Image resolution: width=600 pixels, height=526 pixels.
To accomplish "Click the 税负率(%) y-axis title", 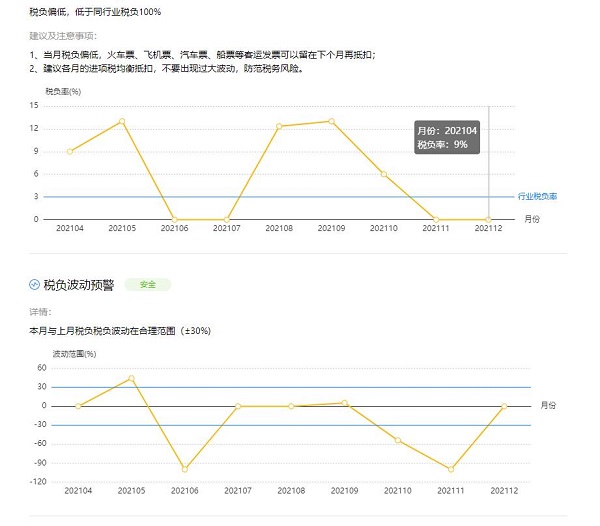I will click(62, 91).
